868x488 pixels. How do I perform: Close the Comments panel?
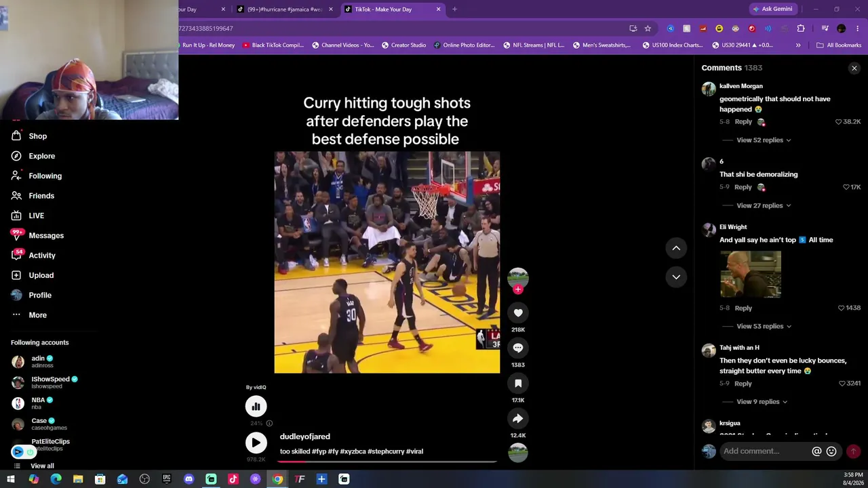point(854,68)
